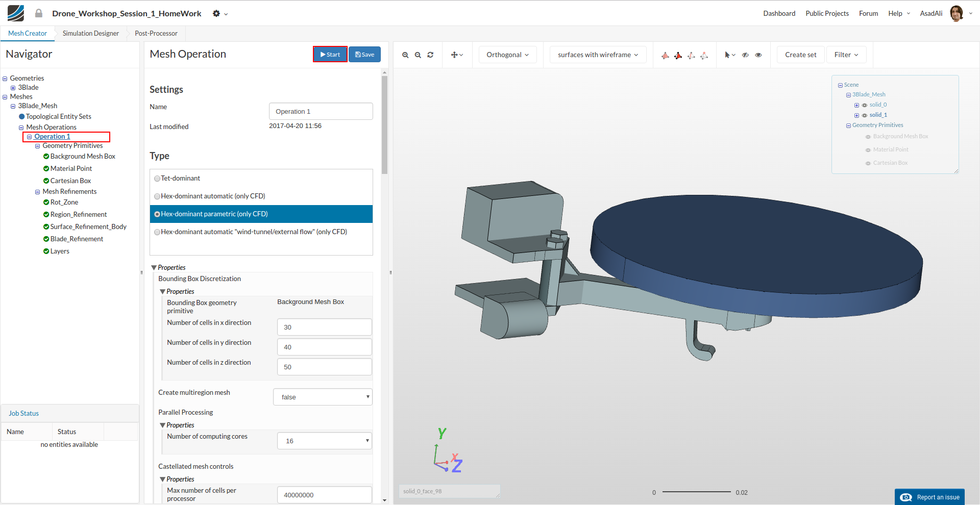Select the Tet-dominant mesh type radio button
This screenshot has height=505, width=980.
[157, 179]
